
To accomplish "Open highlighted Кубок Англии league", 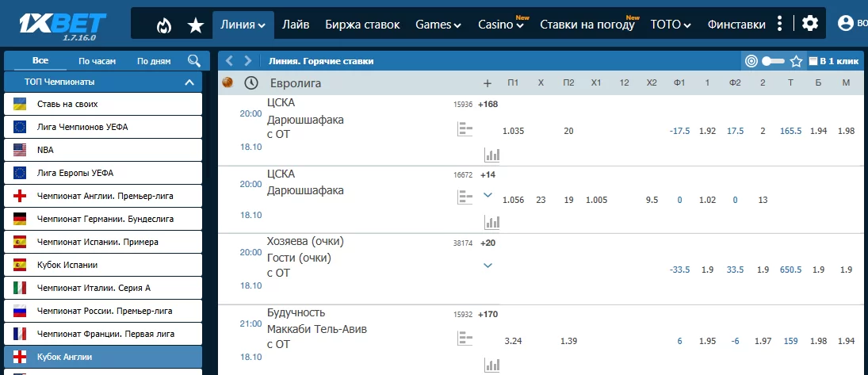I will [103, 358].
